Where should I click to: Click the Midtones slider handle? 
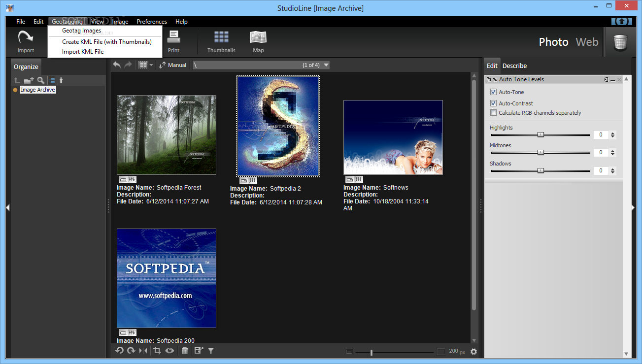(x=541, y=152)
